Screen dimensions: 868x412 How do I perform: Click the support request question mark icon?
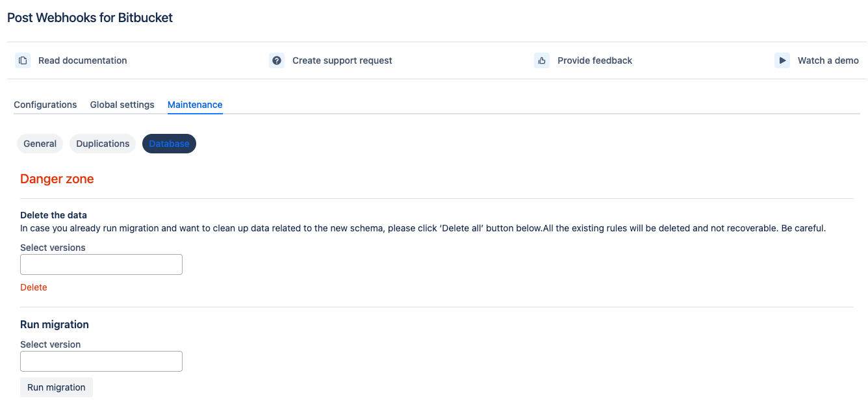(x=277, y=60)
